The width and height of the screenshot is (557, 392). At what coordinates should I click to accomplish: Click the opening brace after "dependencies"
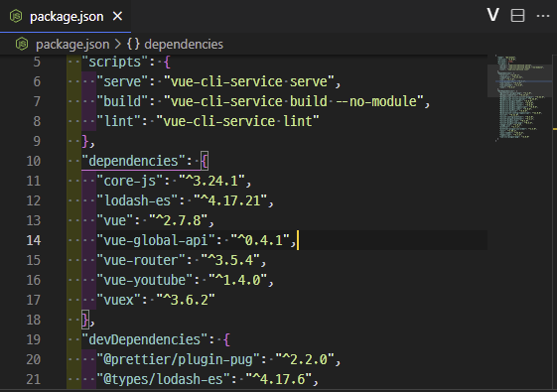205,162
